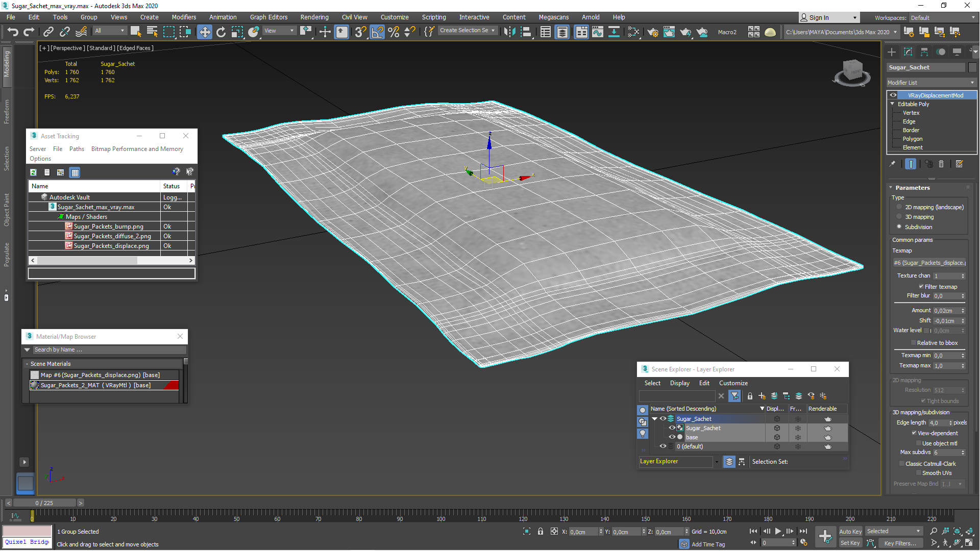The height and width of the screenshot is (551, 980).
Task: Activate the Bind to Space Warp tool
Action: coord(81,32)
